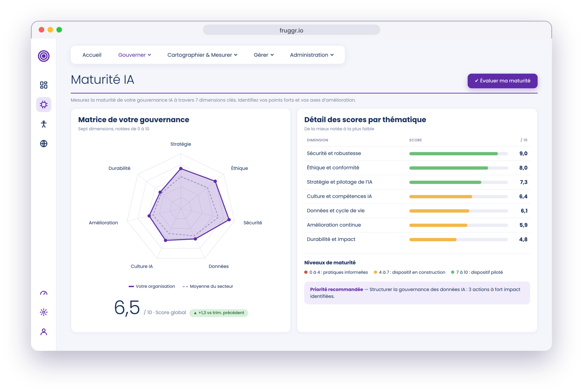
Task: Click the Données radar axis label
Action: [x=219, y=266]
